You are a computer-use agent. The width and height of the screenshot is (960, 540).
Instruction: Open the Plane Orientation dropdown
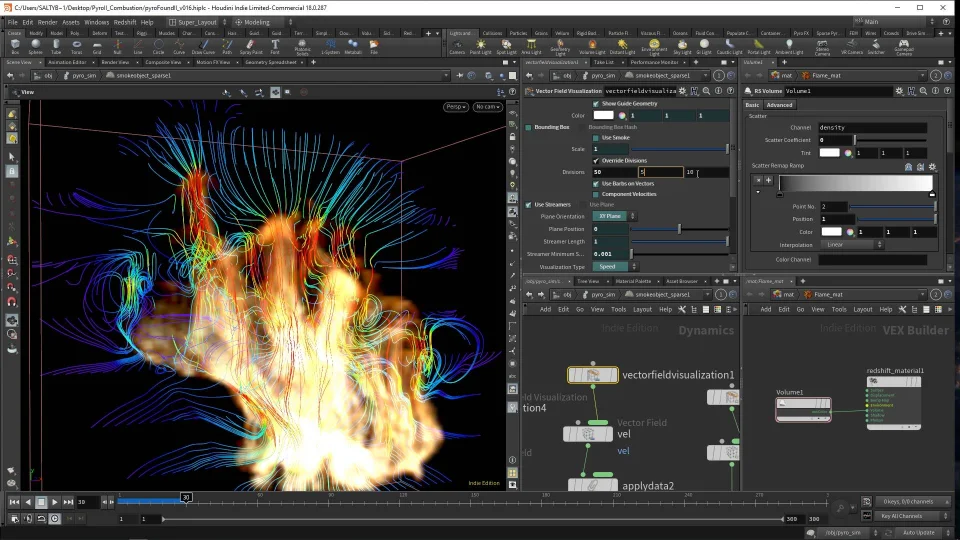click(x=611, y=216)
